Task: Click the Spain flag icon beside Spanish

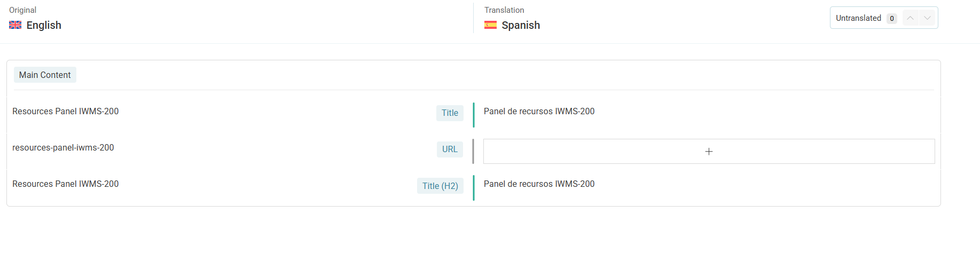Action: click(490, 25)
